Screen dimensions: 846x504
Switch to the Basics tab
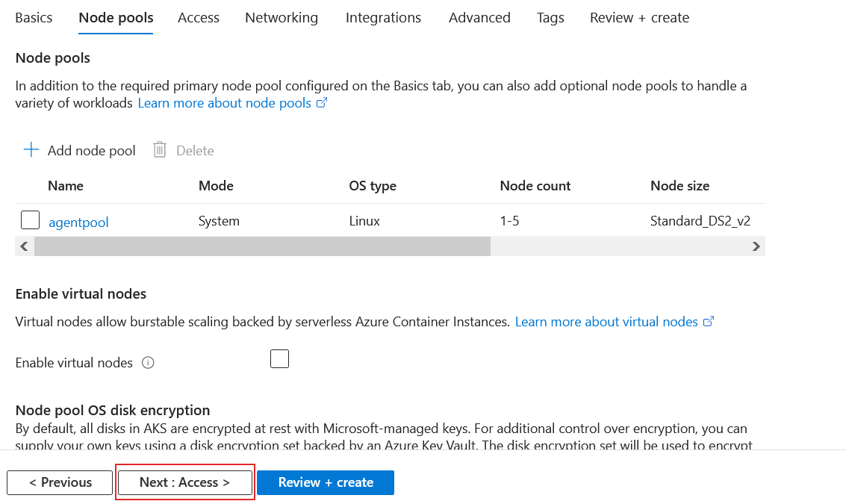point(34,17)
